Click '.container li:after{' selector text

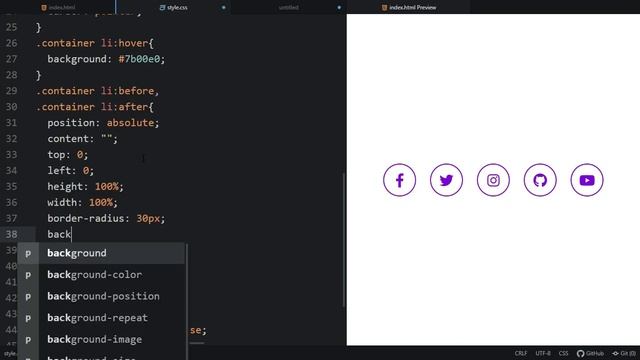point(95,107)
